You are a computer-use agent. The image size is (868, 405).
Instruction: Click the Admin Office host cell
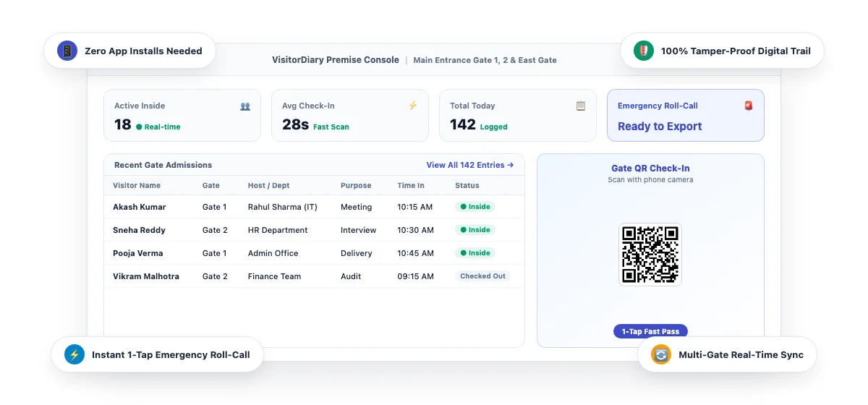point(273,253)
